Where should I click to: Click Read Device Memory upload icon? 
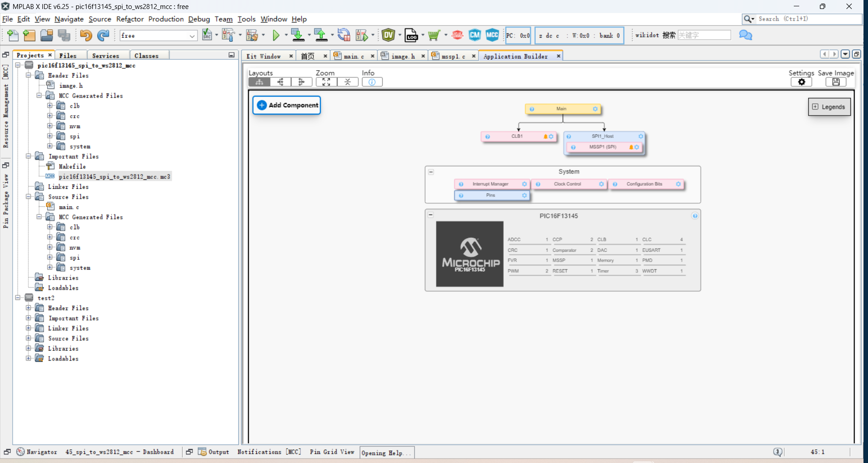[321, 35]
